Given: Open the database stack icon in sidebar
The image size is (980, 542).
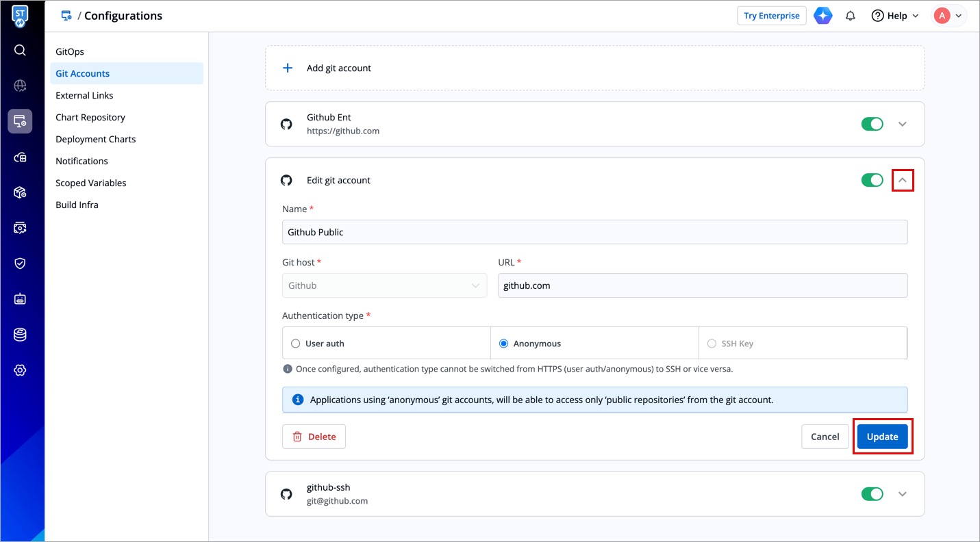Looking at the screenshot, I should click(20, 335).
